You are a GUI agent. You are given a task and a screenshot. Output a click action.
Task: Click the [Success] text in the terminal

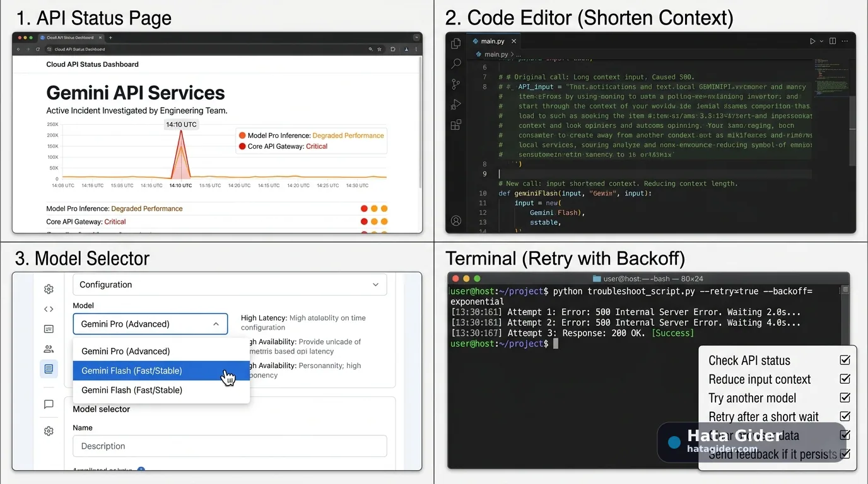(x=672, y=333)
